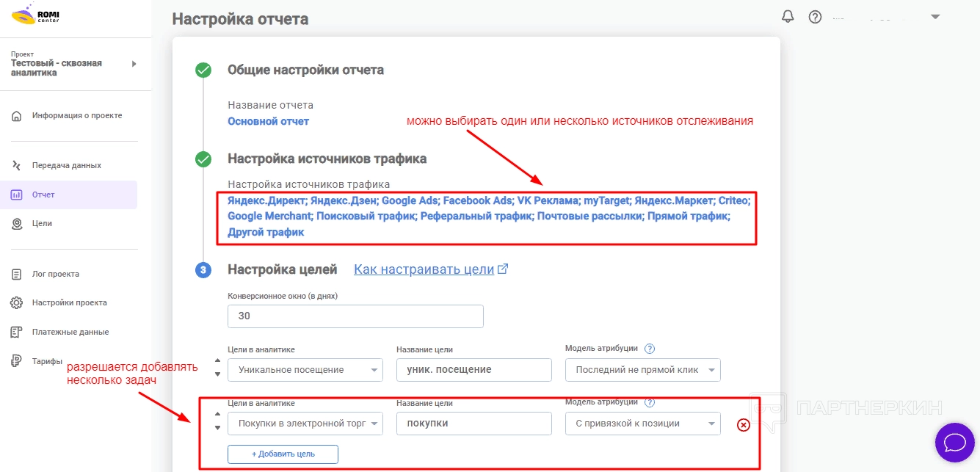Screen dimensions: 980x472
Task: Open the С привязкой к позиции dropdown
Action: tap(642, 424)
